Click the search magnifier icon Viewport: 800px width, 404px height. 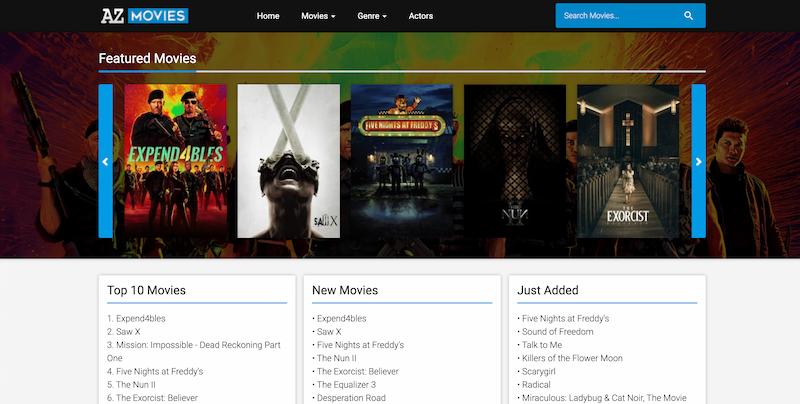688,16
